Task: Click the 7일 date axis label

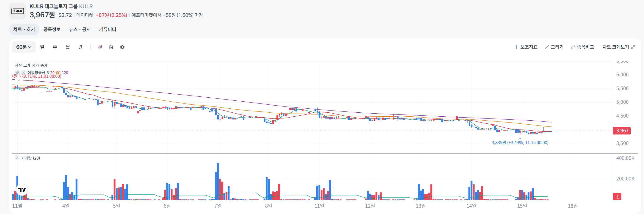Action: pos(218,206)
